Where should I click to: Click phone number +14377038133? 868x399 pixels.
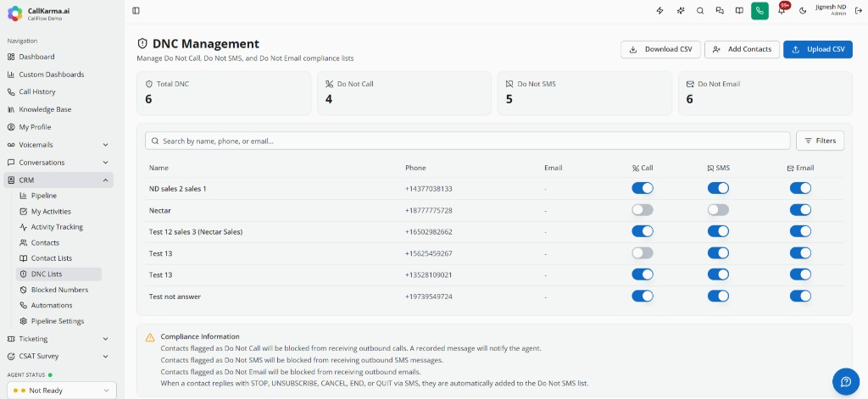pos(428,189)
